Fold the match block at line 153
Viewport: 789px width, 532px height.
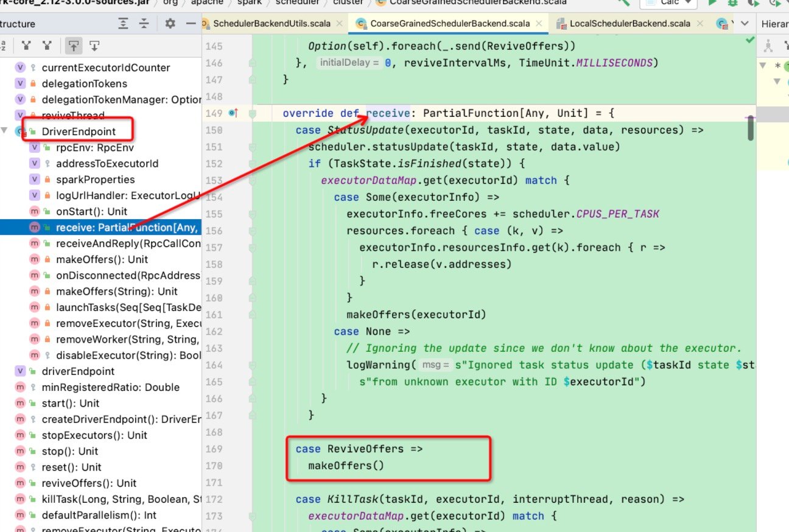click(252, 181)
